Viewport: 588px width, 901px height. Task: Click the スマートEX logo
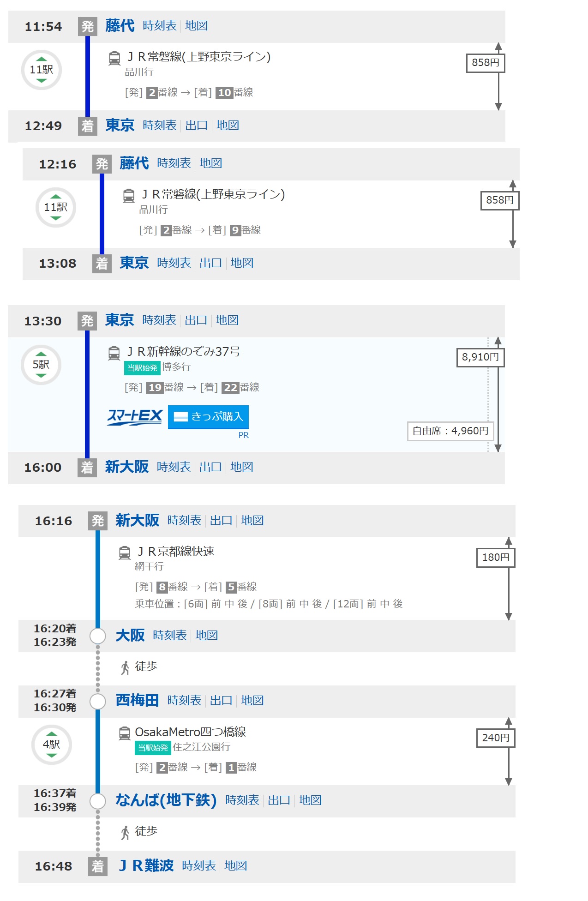click(135, 417)
